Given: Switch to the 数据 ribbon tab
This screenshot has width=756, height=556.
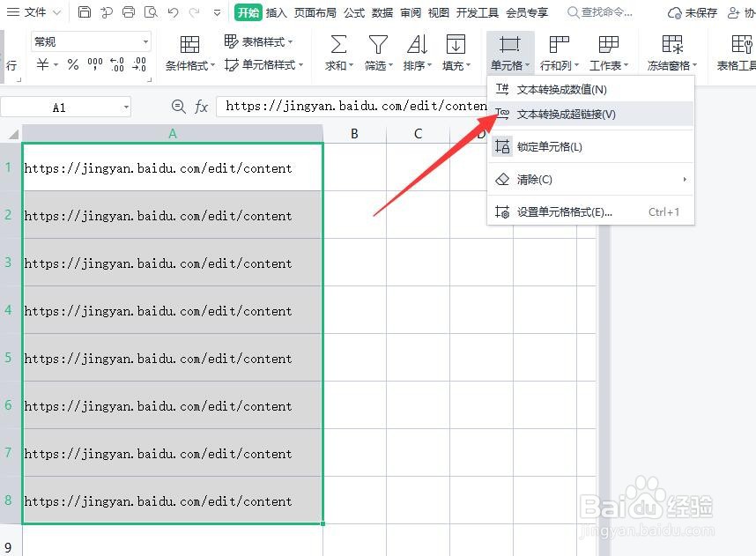Looking at the screenshot, I should click(382, 12).
